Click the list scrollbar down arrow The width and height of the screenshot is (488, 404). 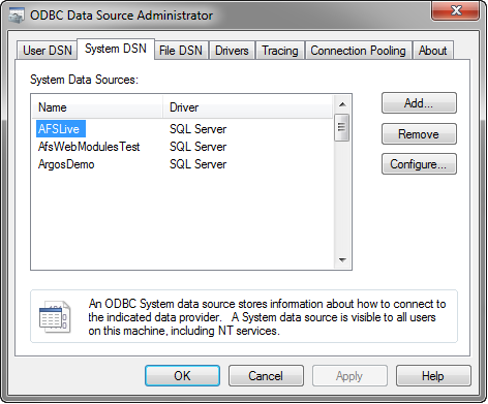pyautogui.click(x=342, y=260)
